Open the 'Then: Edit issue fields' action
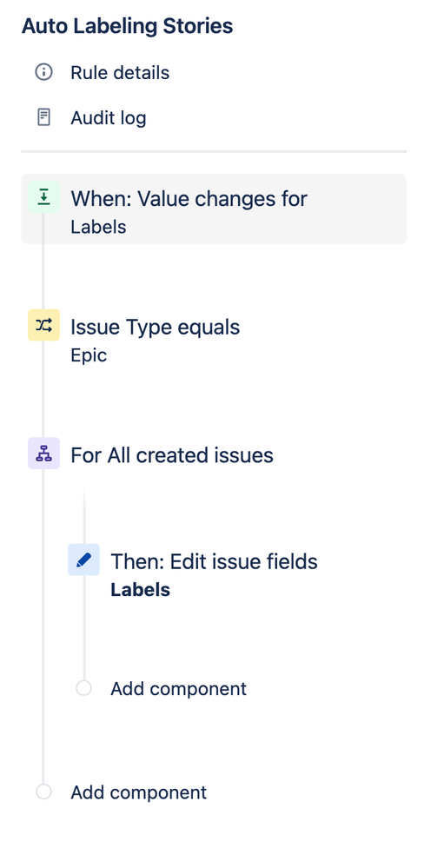The image size is (444, 868). (215, 561)
